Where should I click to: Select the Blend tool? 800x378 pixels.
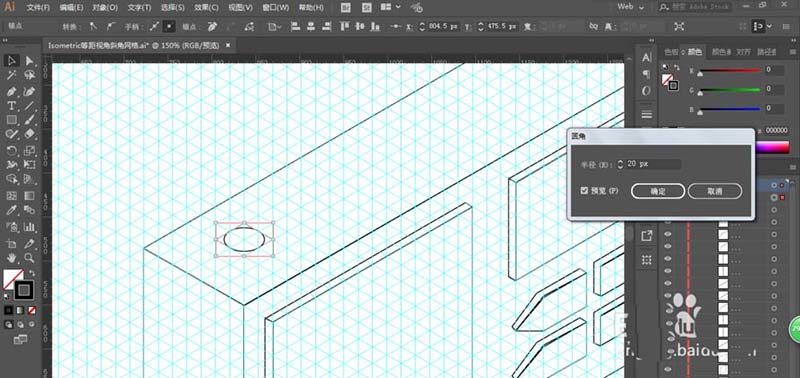[30, 210]
